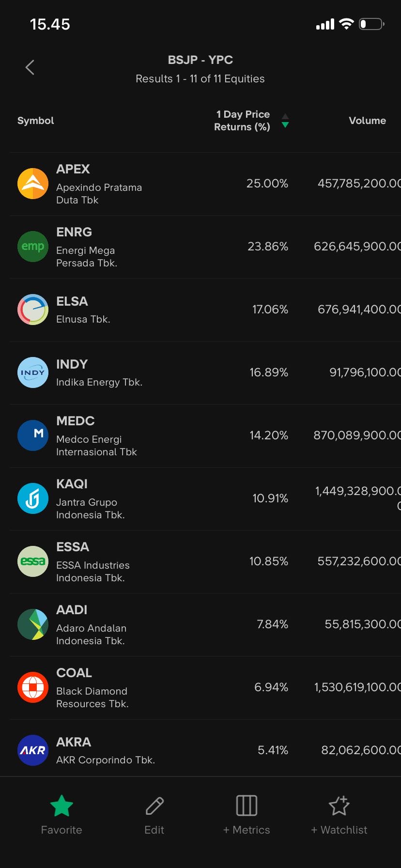The height and width of the screenshot is (868, 401).
Task: Tap the red COAL logo icon
Action: click(x=33, y=687)
